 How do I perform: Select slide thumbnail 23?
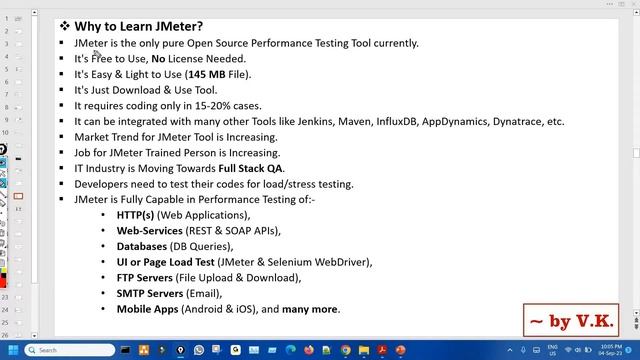coord(18,298)
